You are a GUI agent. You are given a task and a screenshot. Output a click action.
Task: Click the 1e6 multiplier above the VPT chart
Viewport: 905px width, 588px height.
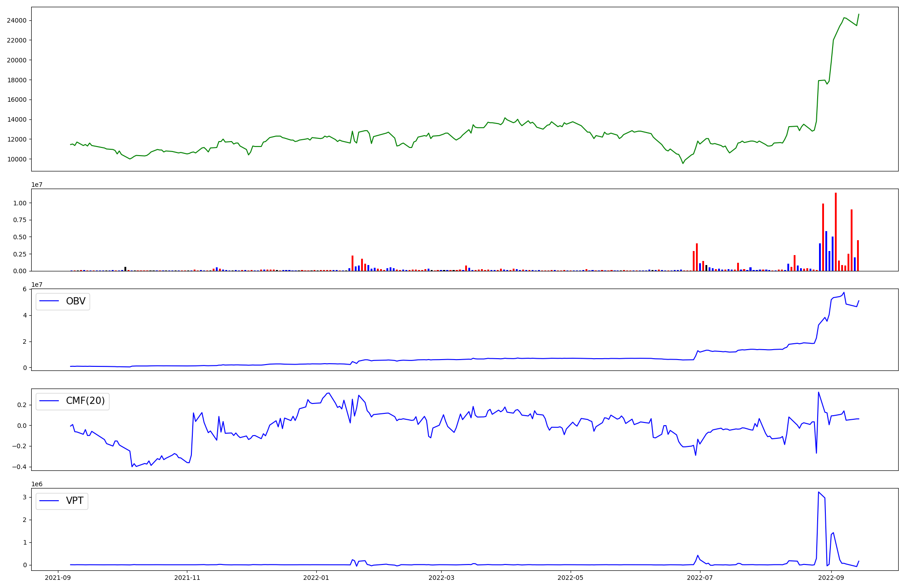(x=37, y=484)
